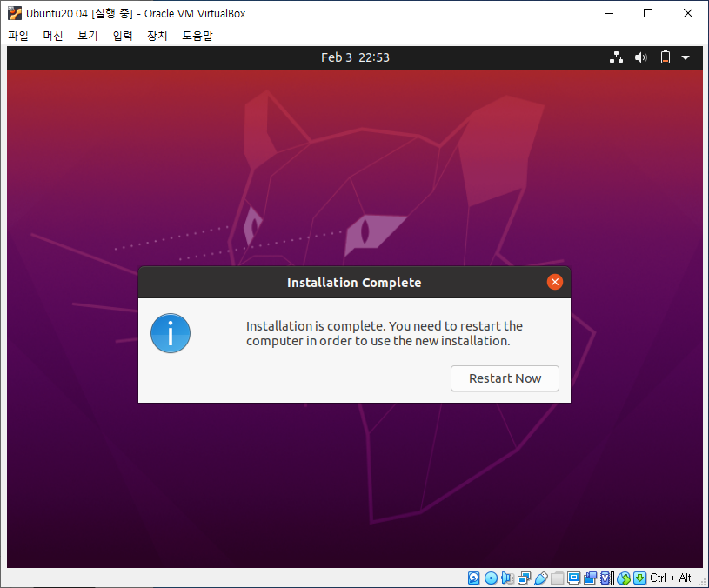Click the 'Installation is complete' message text
709x588 pixels.
[x=384, y=333]
